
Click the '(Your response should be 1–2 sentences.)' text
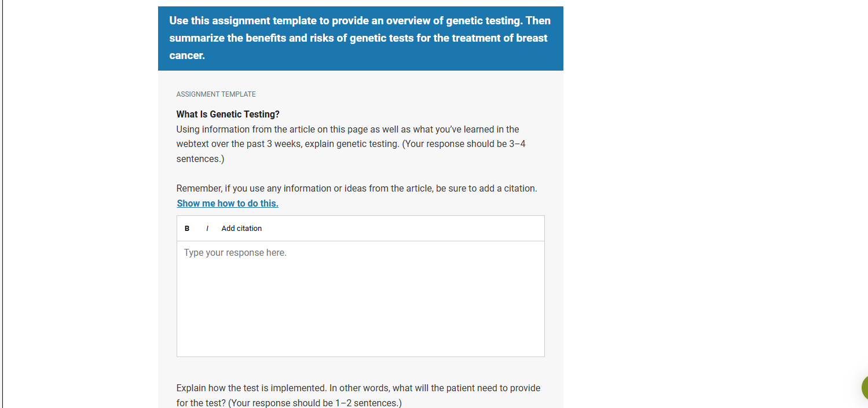[x=315, y=403]
